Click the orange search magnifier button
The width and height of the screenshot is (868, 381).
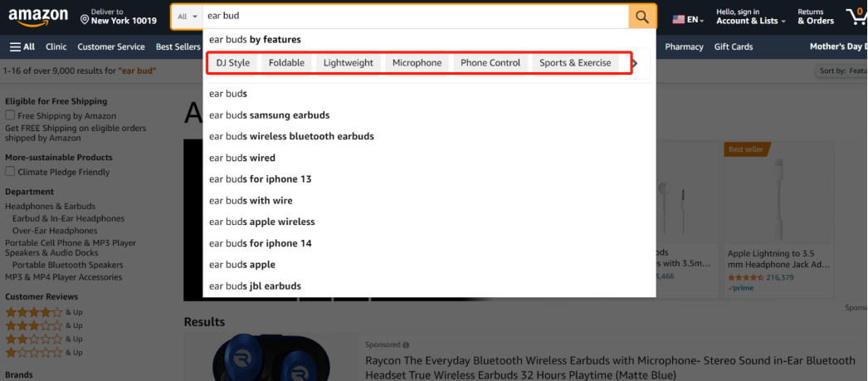pos(642,17)
